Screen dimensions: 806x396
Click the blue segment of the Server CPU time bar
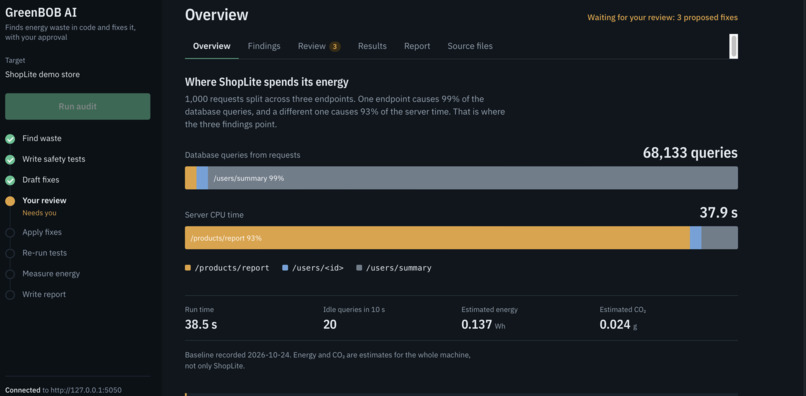[x=695, y=238]
